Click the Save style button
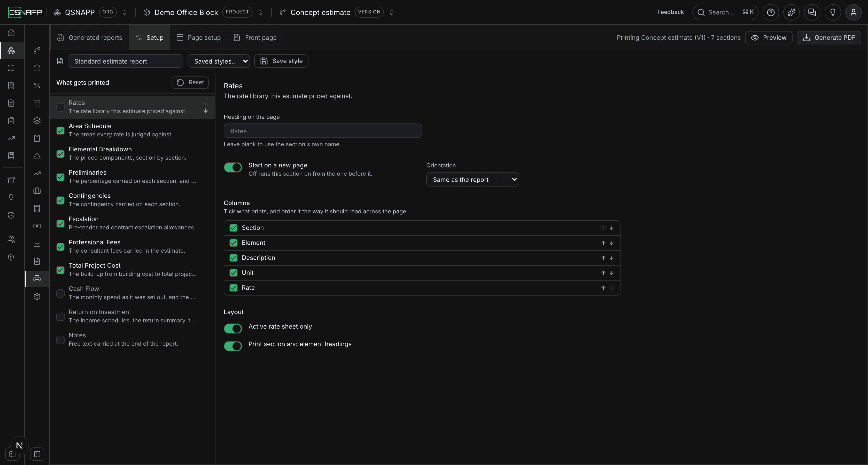The width and height of the screenshot is (868, 465). click(x=281, y=61)
